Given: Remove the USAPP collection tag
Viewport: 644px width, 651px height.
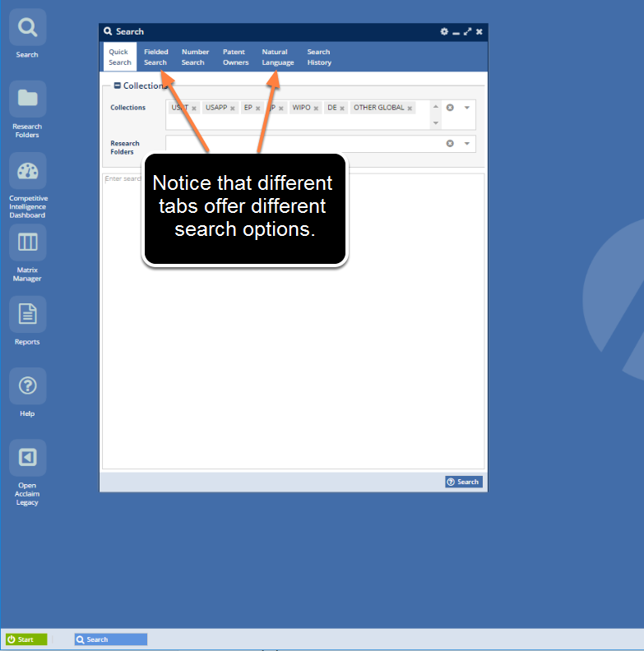Looking at the screenshot, I should pyautogui.click(x=233, y=108).
